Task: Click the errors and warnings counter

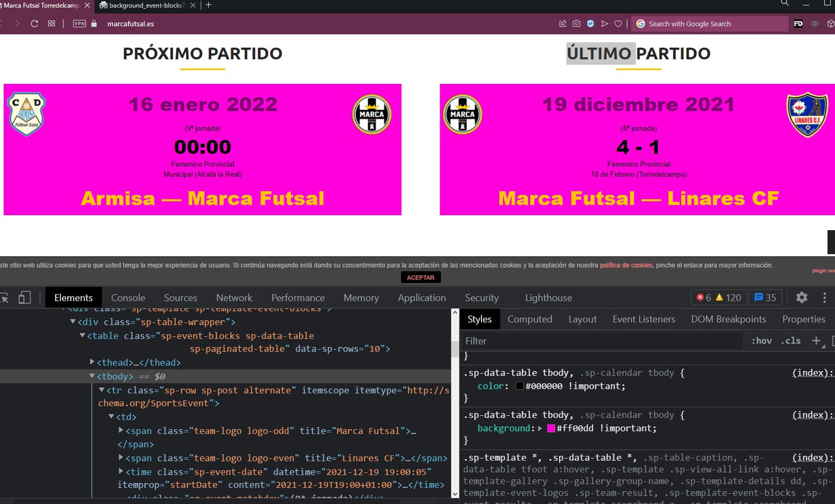Action: point(718,298)
